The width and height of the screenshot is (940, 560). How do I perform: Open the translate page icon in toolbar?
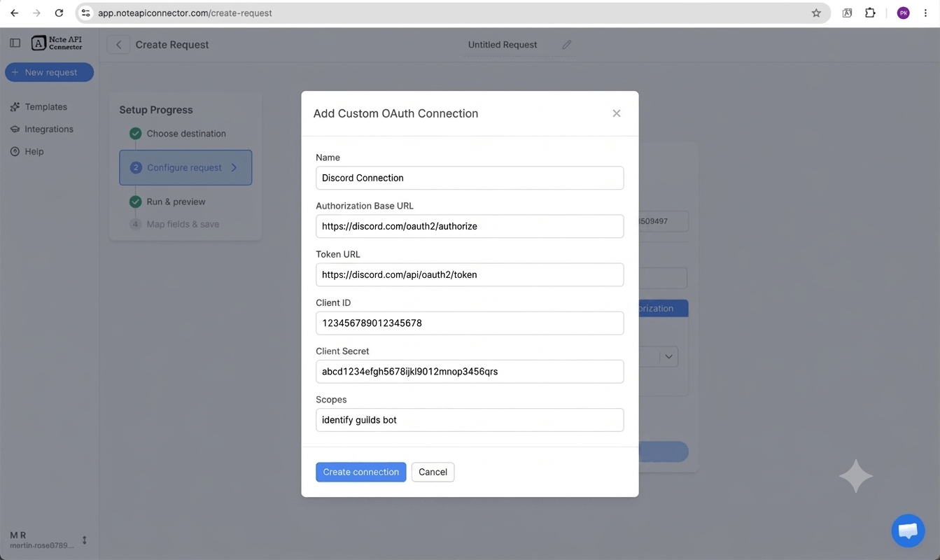point(847,13)
